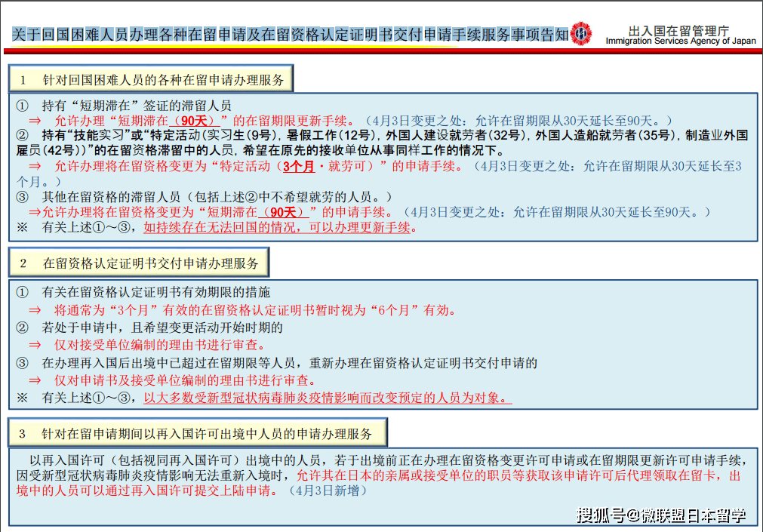This screenshot has height=532, width=763.
Task: Click the text "Immigration Services Agency of Japan"
Action: (x=681, y=42)
